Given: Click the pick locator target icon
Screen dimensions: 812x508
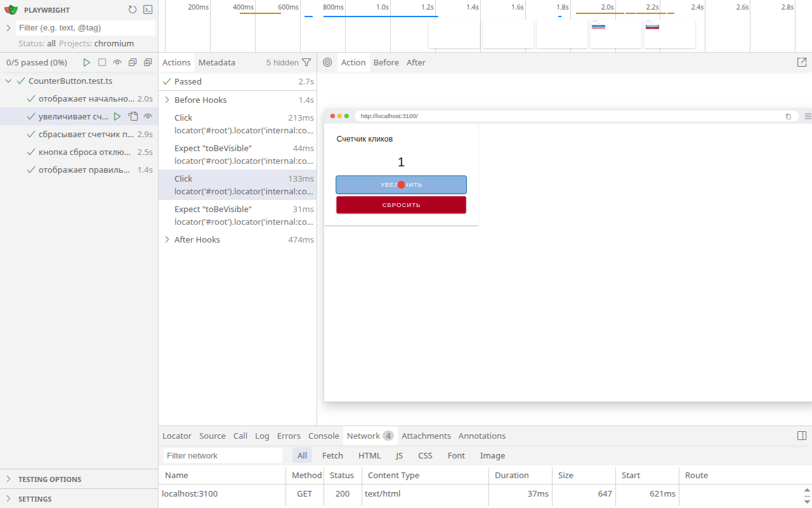Looking at the screenshot, I should coord(327,62).
